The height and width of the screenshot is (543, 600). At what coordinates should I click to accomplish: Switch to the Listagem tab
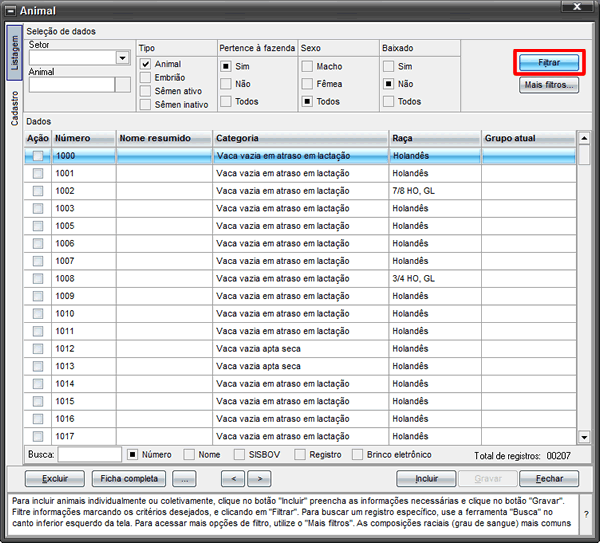15,53
